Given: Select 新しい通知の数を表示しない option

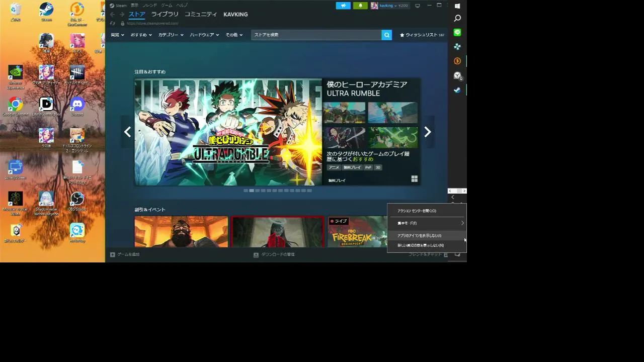Looking at the screenshot, I should tap(427, 245).
